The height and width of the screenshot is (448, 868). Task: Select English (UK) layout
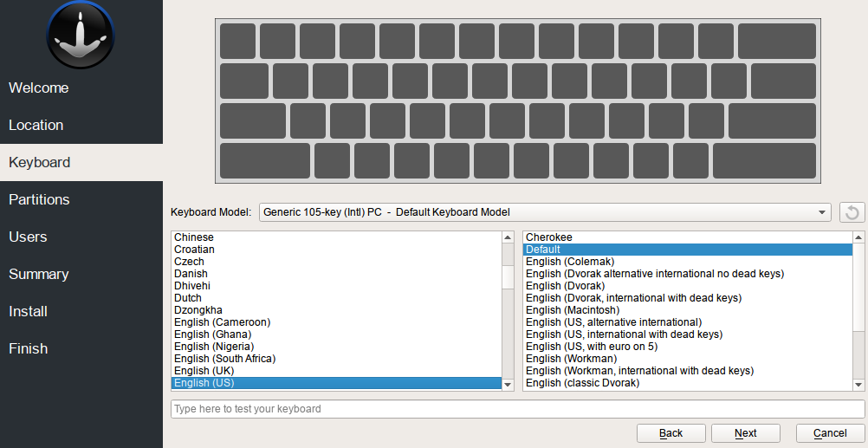point(336,371)
